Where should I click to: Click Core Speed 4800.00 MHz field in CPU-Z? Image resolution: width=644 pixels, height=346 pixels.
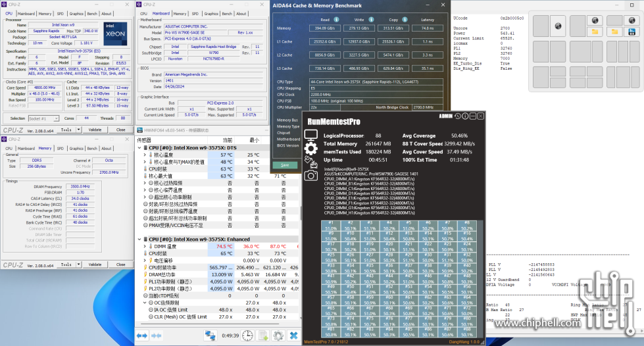tap(44, 87)
